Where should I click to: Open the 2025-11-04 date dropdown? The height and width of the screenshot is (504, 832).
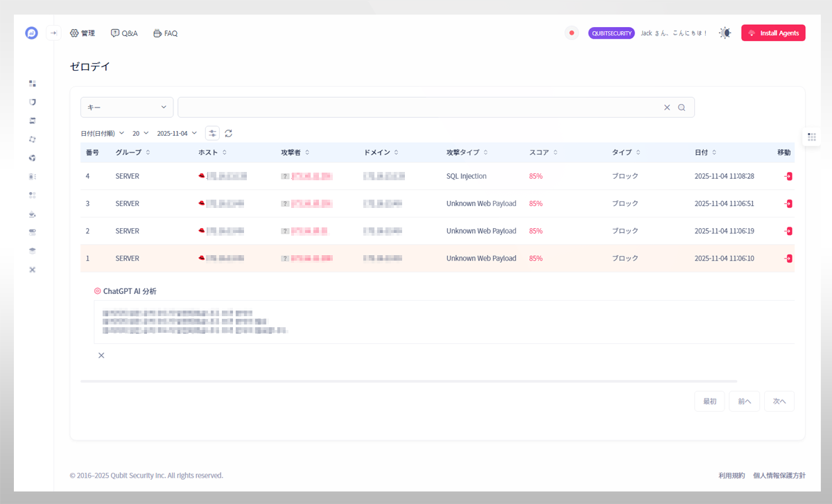(x=177, y=133)
